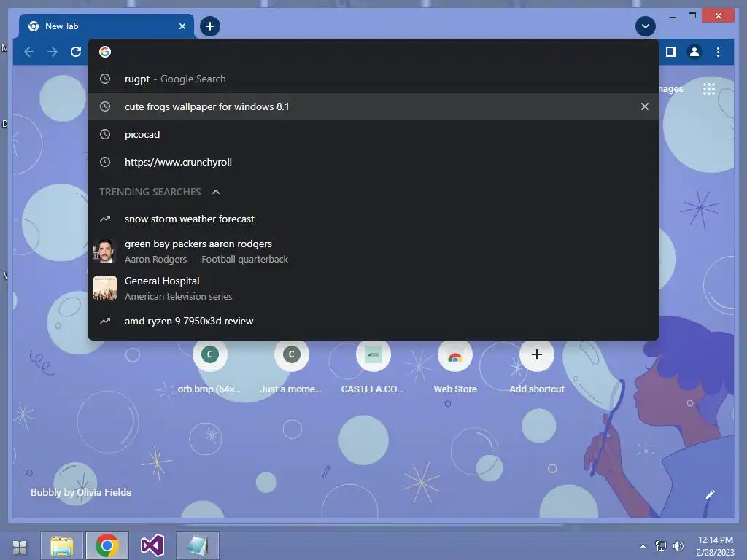
Task: Select the General Hospital suggestion
Action: click(373, 288)
